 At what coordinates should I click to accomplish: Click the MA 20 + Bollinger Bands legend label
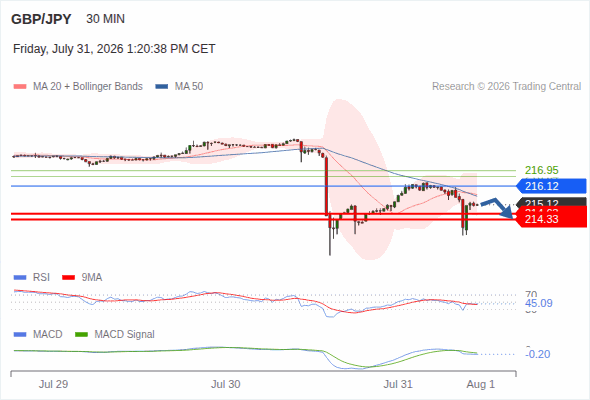(88, 87)
